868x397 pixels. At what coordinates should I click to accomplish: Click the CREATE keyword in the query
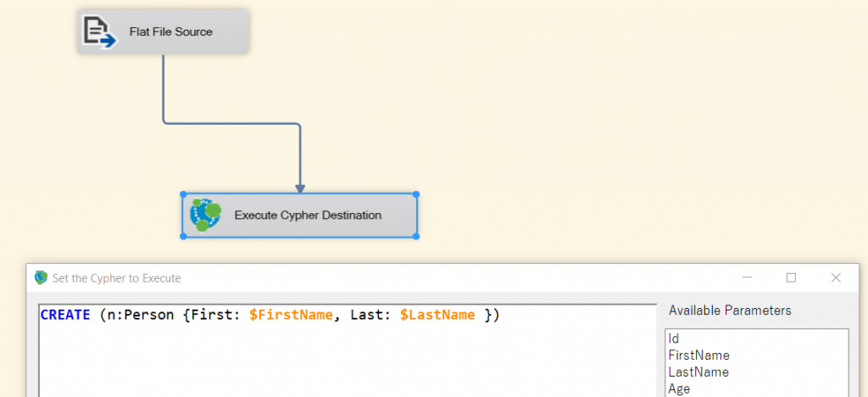(x=65, y=315)
